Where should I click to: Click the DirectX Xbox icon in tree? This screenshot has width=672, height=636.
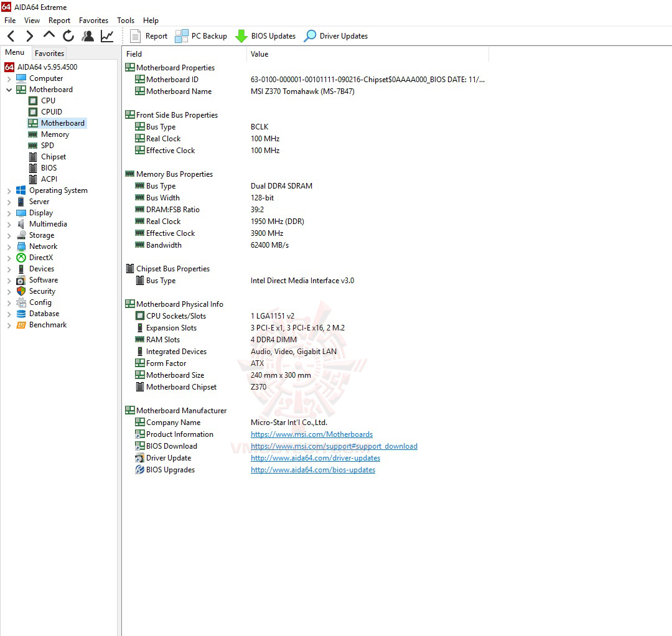pyautogui.click(x=21, y=258)
